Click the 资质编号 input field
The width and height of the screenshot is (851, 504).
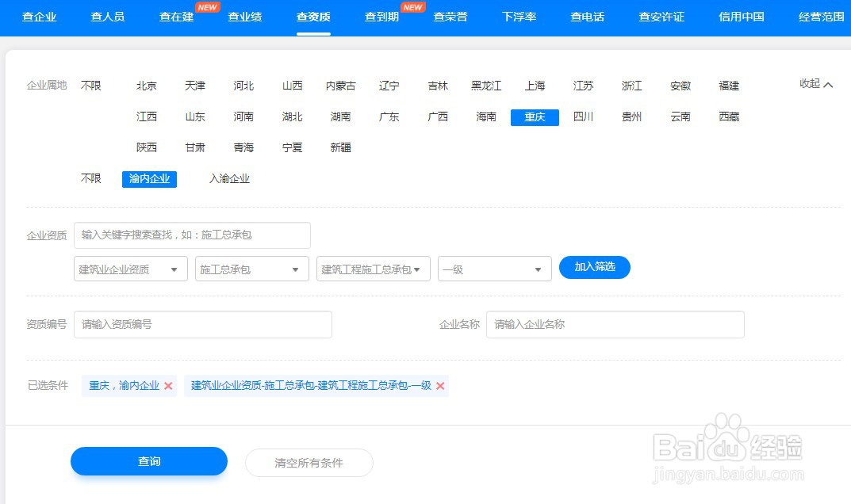[202, 324]
